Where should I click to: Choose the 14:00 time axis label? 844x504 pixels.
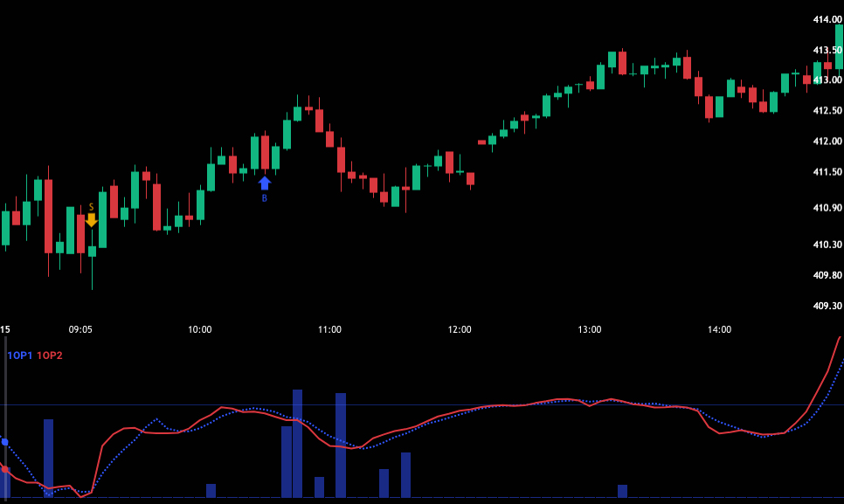pos(719,329)
